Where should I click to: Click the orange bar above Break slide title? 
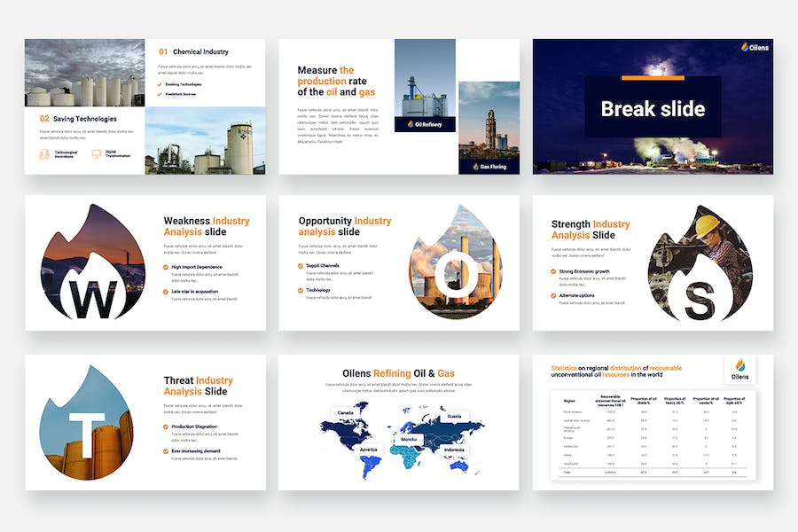[x=653, y=79]
